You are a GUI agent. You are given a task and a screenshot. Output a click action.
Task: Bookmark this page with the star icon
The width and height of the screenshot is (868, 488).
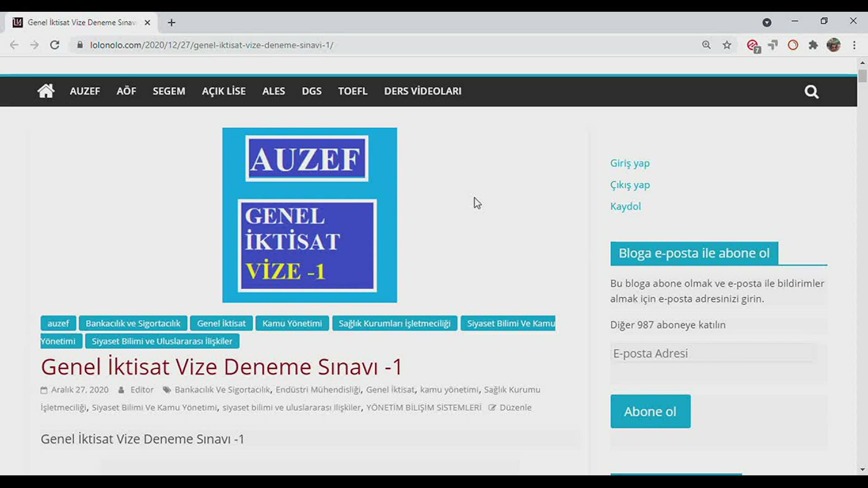coord(726,45)
